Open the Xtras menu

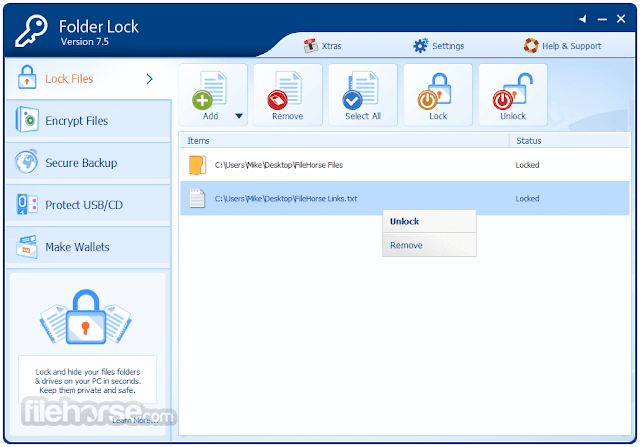tap(322, 46)
